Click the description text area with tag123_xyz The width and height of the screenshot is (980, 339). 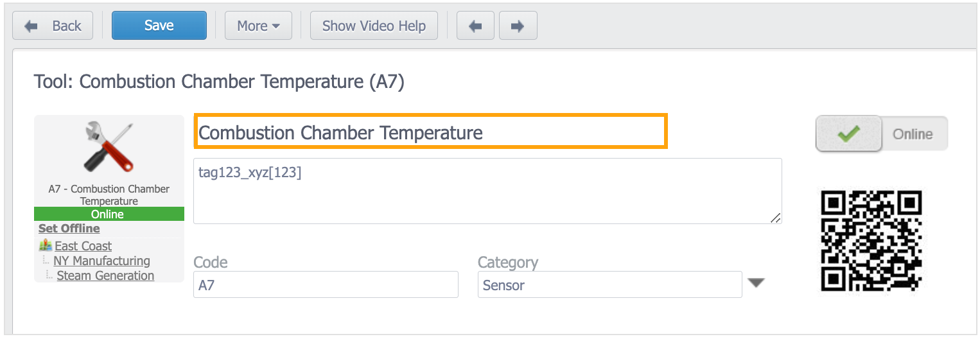487,191
